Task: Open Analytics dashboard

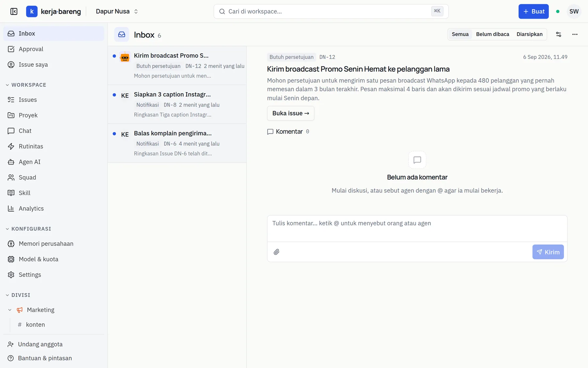Action: click(54, 208)
